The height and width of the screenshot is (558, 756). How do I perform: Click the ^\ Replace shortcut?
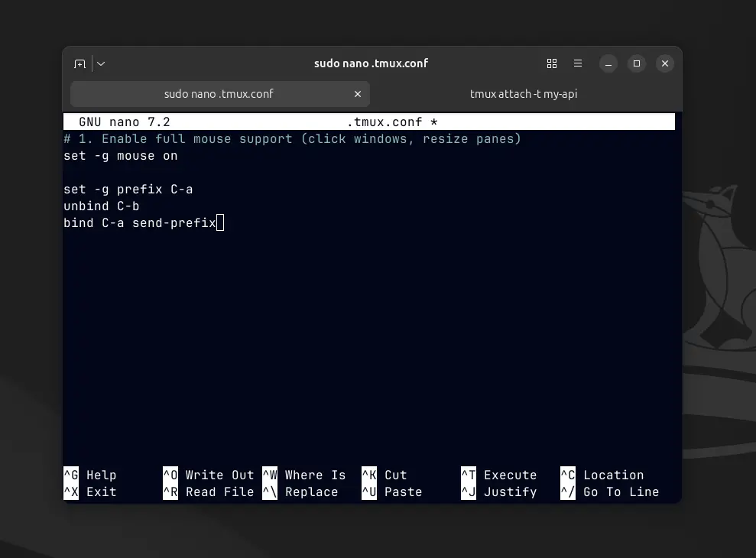point(300,492)
